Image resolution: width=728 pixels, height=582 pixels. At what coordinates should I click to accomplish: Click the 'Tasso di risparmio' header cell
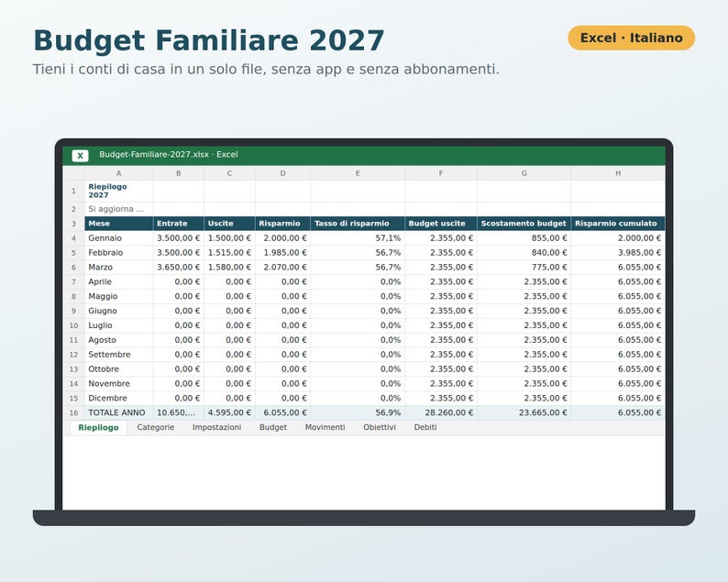coord(358,224)
